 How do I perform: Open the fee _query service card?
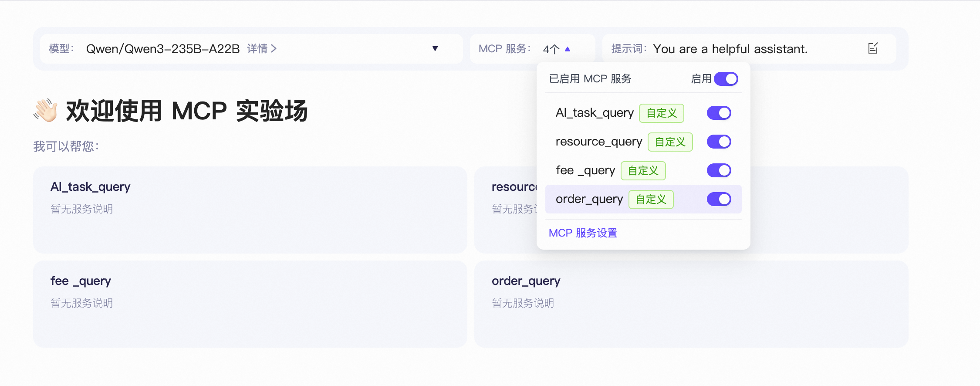pos(250,304)
